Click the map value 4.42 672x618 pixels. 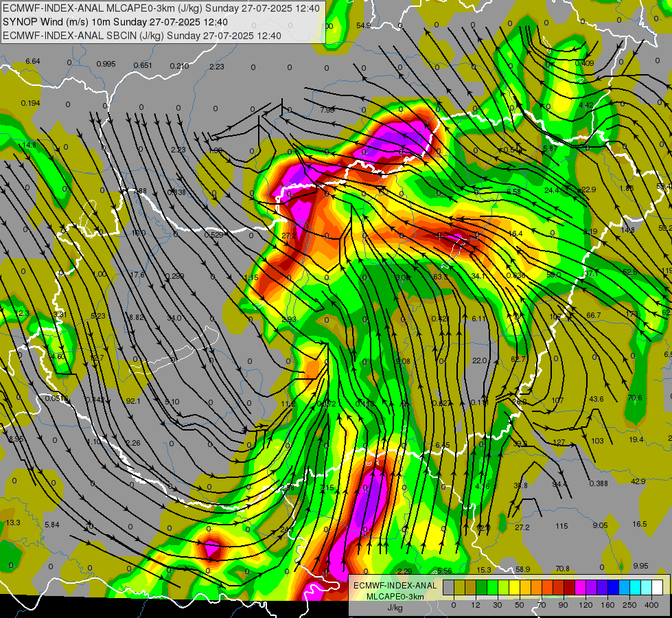[586, 105]
